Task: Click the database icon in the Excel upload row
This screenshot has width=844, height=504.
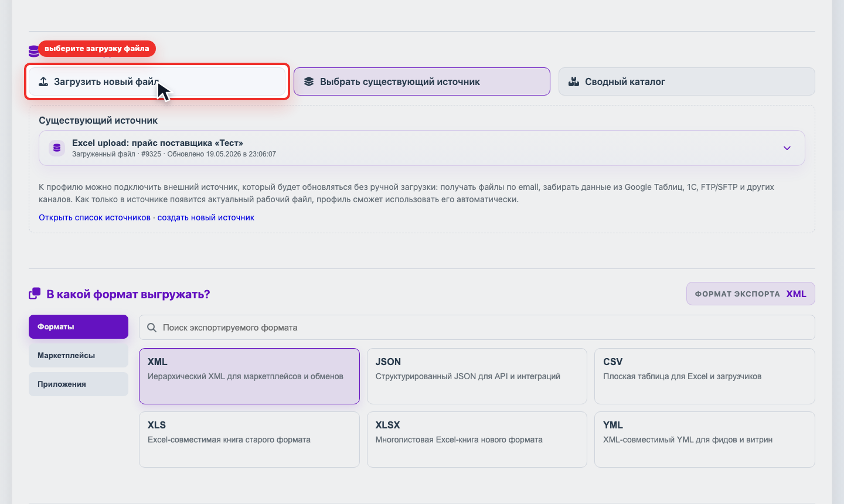Action: point(57,148)
